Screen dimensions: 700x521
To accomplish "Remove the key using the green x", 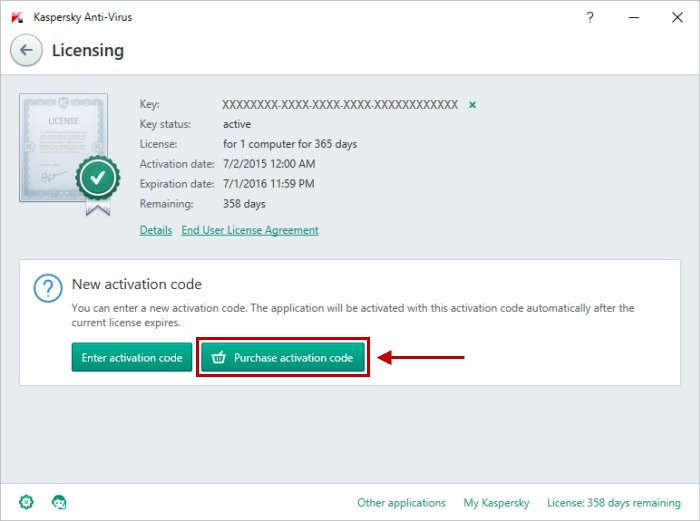I will (x=472, y=105).
